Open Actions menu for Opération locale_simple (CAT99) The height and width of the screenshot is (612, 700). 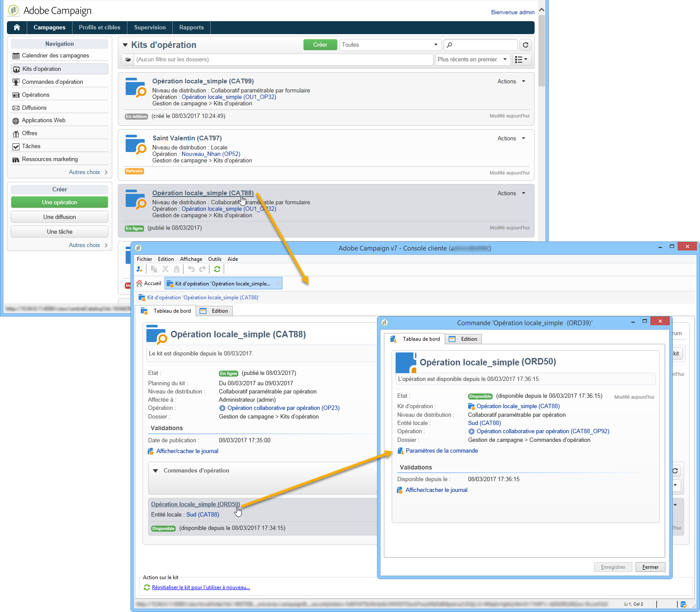click(511, 82)
